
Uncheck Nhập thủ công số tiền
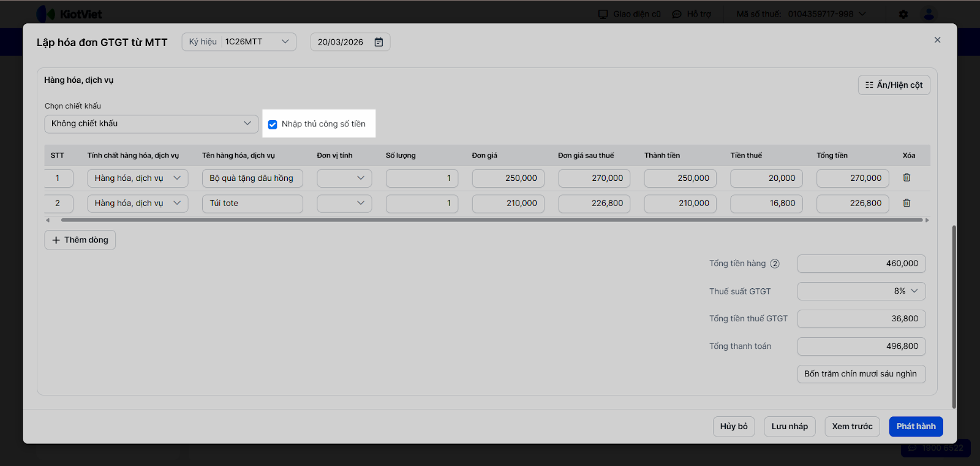coord(273,124)
